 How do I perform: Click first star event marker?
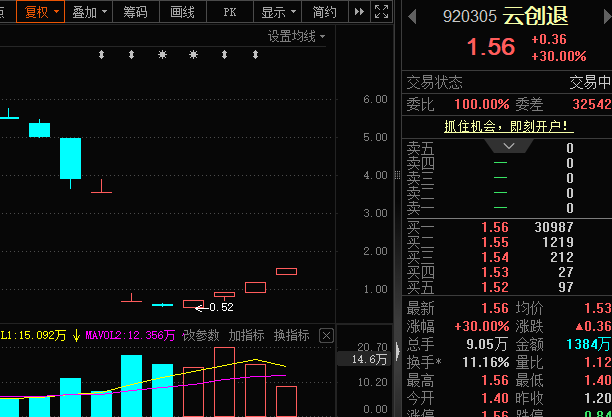pos(162,55)
